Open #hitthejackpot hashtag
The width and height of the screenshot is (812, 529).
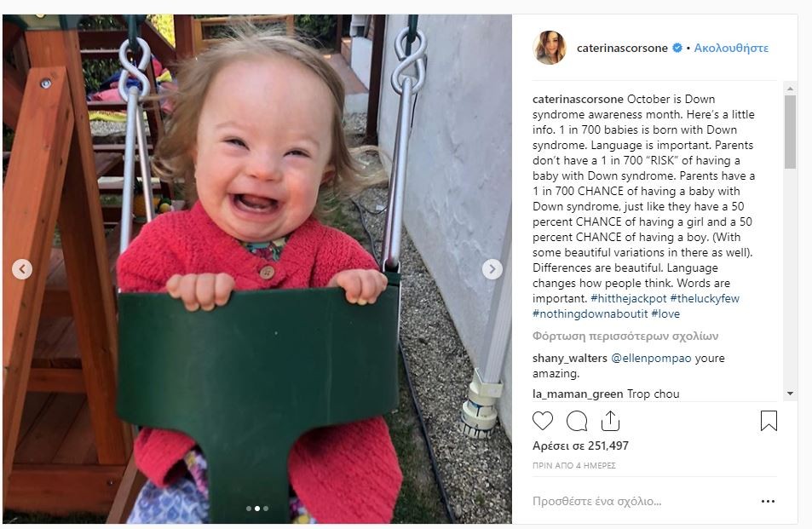point(628,299)
